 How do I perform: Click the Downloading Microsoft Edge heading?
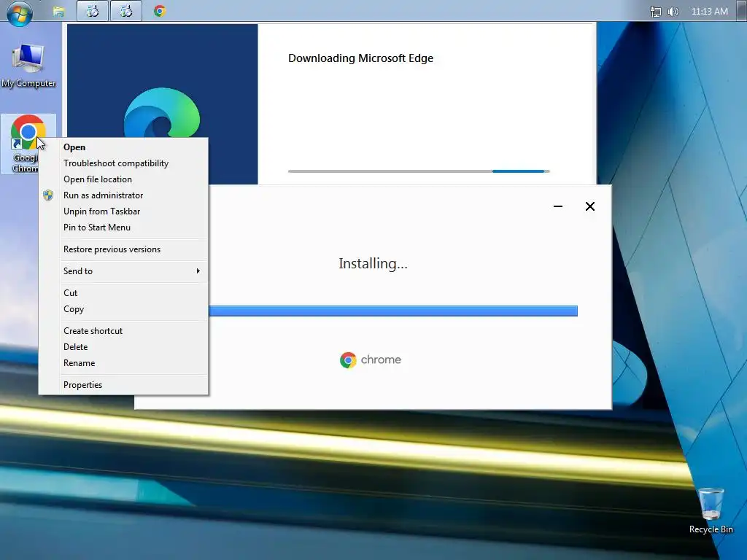coord(360,58)
